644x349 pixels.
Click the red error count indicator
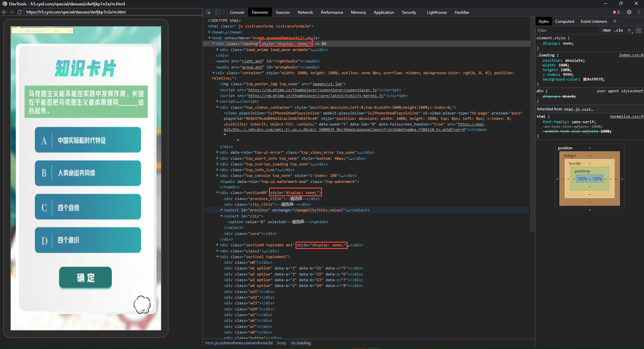[x=616, y=12]
